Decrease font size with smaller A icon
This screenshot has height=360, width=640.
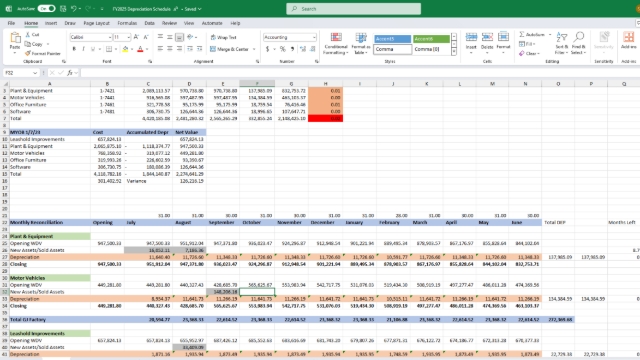pyautogui.click(x=146, y=37)
